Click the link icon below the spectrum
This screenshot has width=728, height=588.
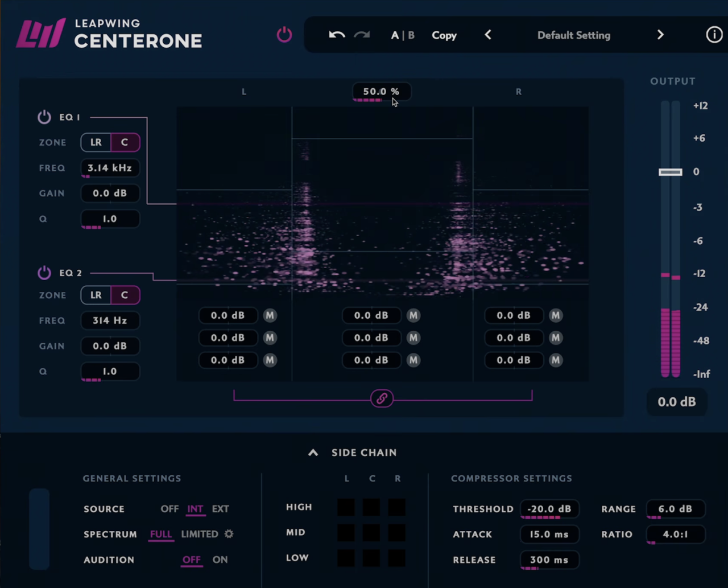[x=382, y=398]
